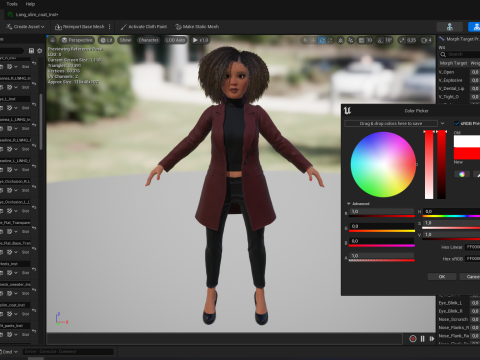Click Reimport Base Mesh
480x360 pixels.
click(80, 27)
